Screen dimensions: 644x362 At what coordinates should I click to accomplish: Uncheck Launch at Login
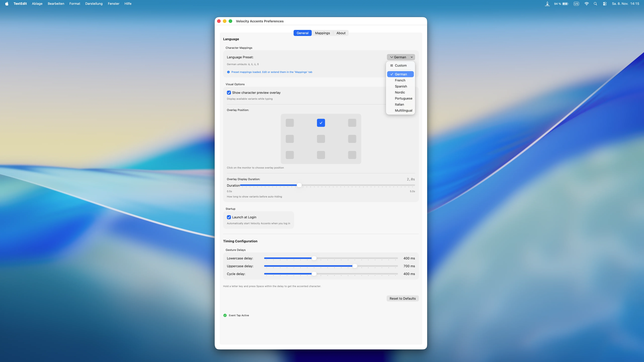pos(229,217)
